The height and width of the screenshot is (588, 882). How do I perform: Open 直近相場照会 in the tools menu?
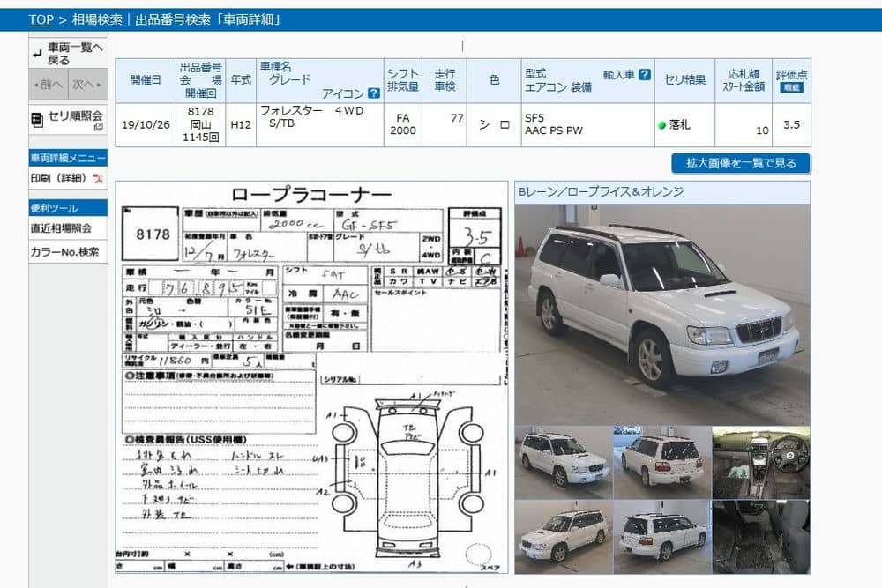pyautogui.click(x=62, y=228)
